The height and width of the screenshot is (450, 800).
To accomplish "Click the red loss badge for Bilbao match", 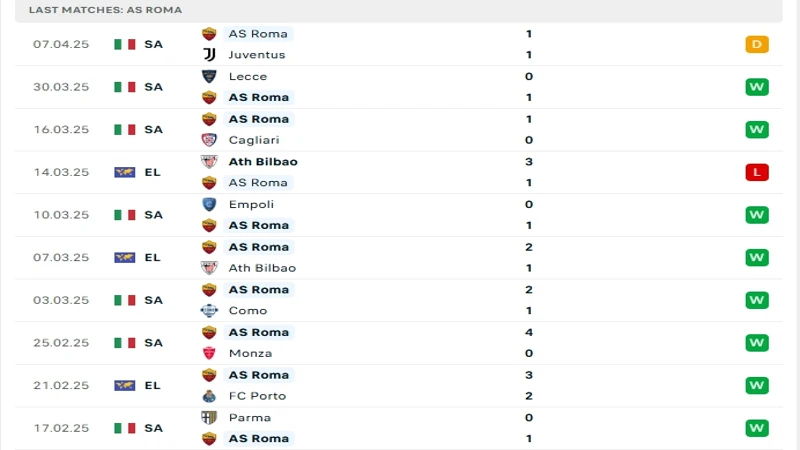I will pos(757,172).
